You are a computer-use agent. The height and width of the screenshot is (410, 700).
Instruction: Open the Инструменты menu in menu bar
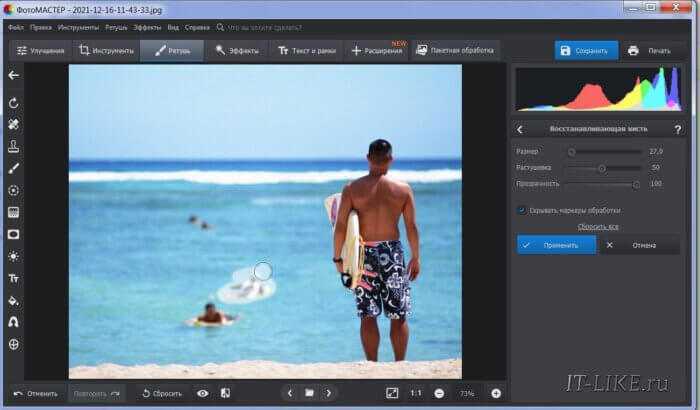[x=78, y=28]
